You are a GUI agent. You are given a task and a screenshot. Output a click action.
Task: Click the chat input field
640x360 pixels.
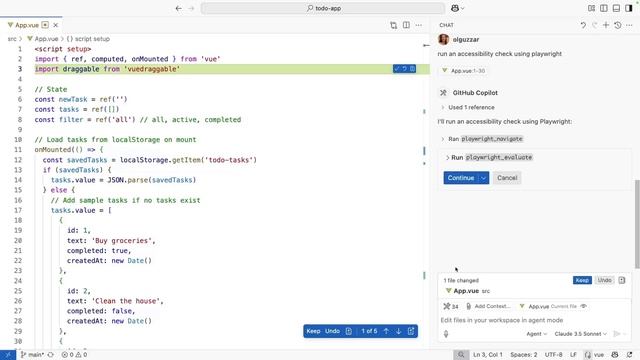[534, 320]
